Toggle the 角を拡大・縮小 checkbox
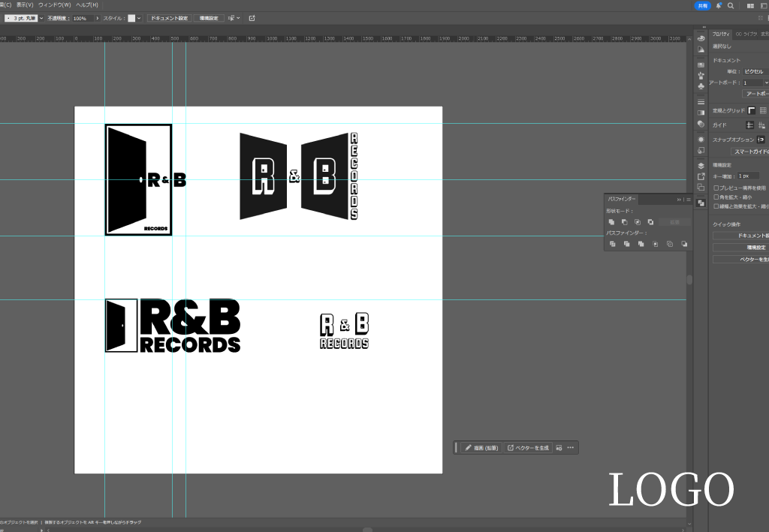769x532 pixels. [716, 197]
